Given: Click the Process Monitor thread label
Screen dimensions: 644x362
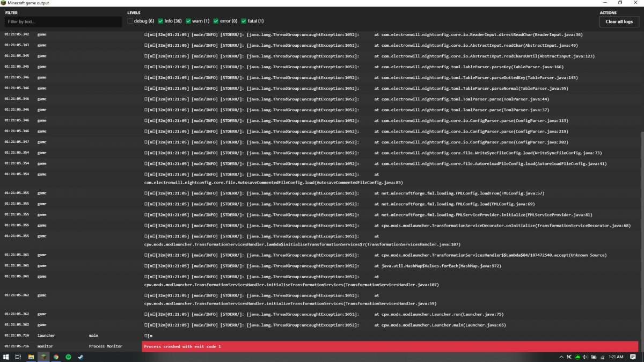Looking at the screenshot, I should [x=105, y=346].
